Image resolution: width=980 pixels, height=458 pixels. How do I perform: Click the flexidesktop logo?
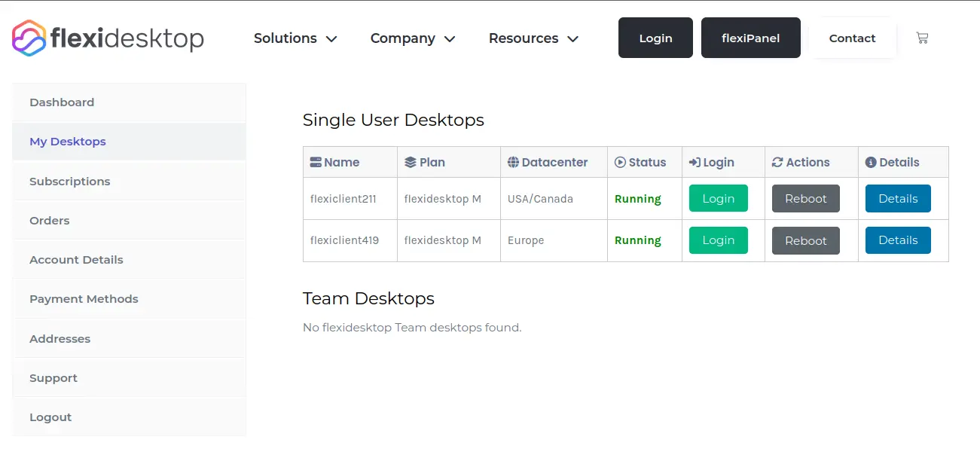(108, 38)
